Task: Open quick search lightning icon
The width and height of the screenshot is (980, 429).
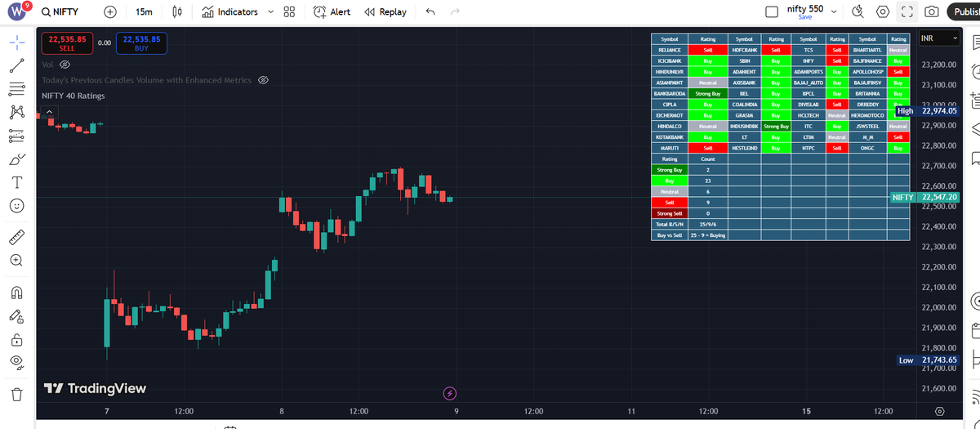Action: click(x=857, y=12)
